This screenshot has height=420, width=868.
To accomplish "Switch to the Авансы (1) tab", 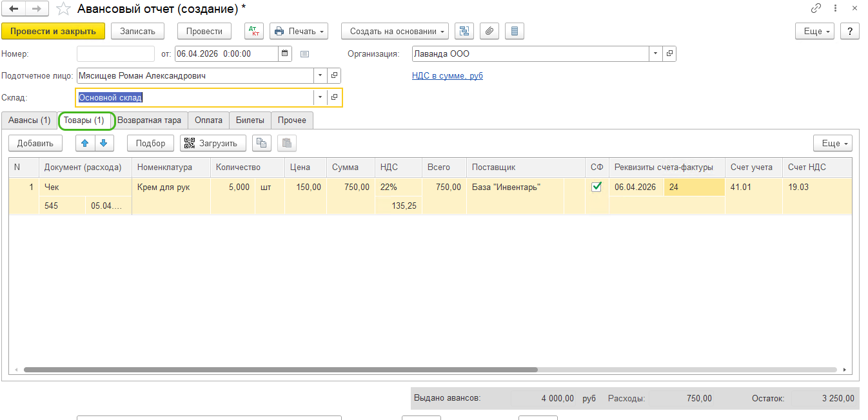I will pyautogui.click(x=29, y=120).
